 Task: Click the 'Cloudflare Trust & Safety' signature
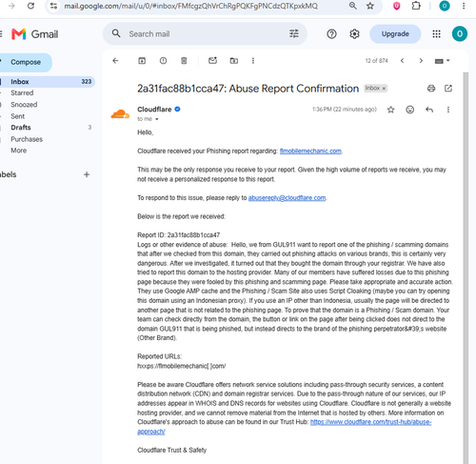[x=171, y=450]
